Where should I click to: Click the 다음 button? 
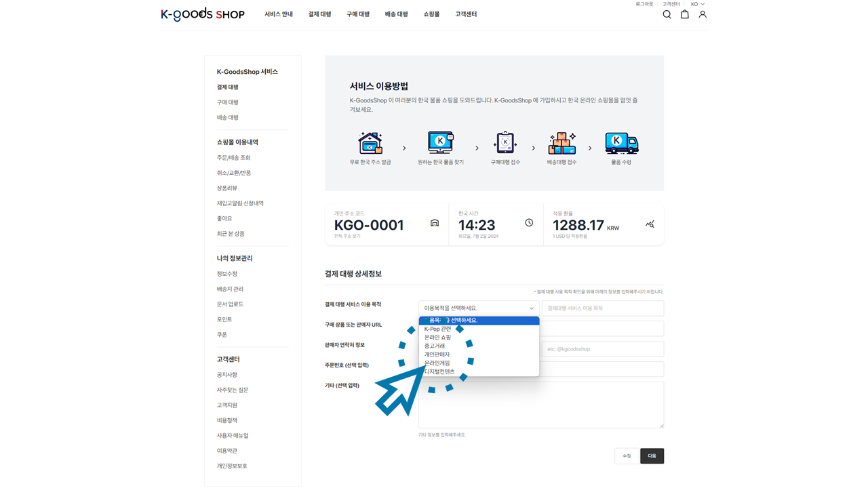tap(652, 456)
